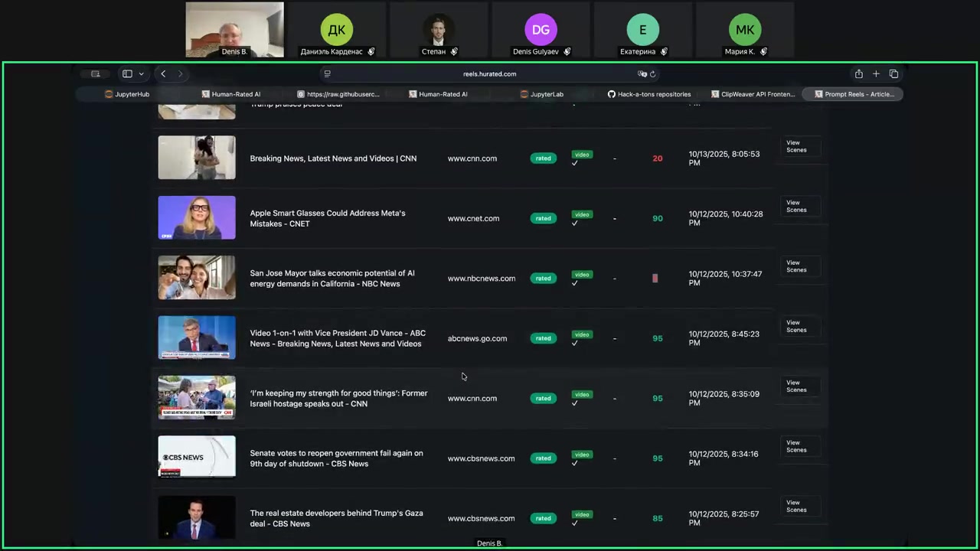Open the reader icon in address bar
Screen dimensions: 980x551
coord(327,74)
